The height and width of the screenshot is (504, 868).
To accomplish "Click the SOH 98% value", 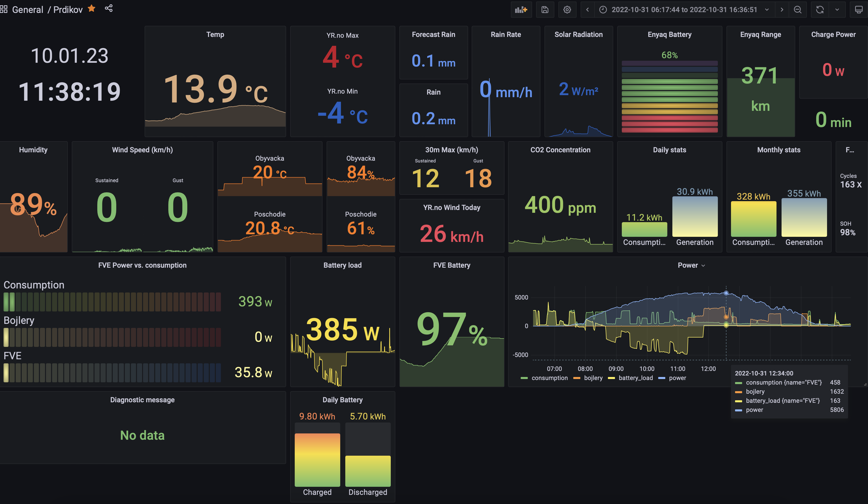I will pyautogui.click(x=848, y=232).
